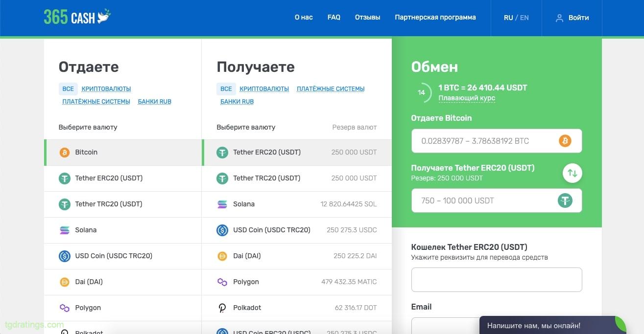The image size is (644, 334).
Task: Select Tether ERC20 (USDT) in Получаете
Action: [x=297, y=153]
